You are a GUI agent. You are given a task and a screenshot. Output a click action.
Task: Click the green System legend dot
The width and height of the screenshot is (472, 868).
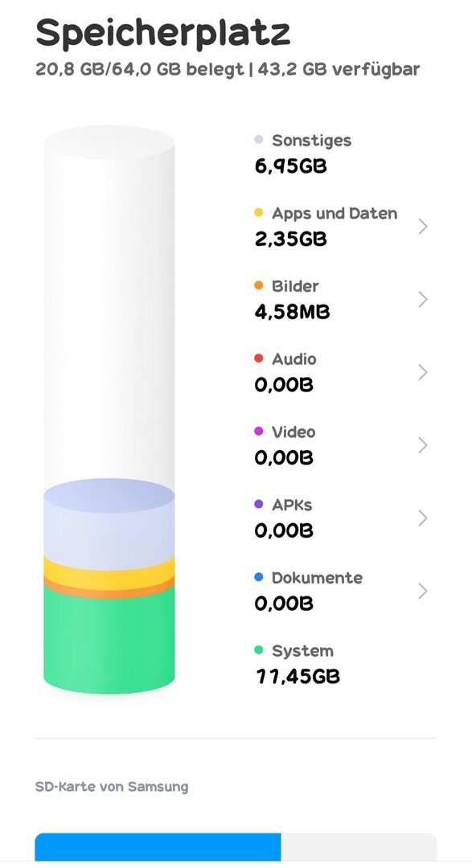(259, 650)
